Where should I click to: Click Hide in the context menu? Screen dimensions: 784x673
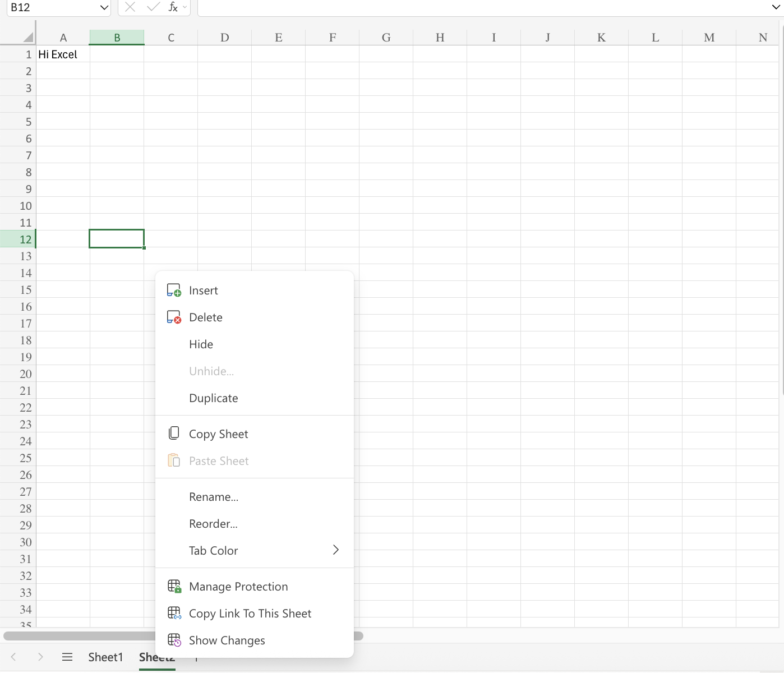[x=201, y=344]
